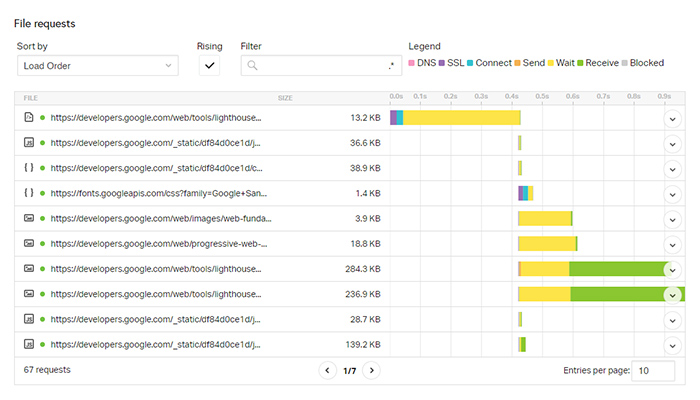Viewport: 700px width, 400px height.
Task: Click the HTML document icon of the 13.2 KB request
Action: [29, 118]
